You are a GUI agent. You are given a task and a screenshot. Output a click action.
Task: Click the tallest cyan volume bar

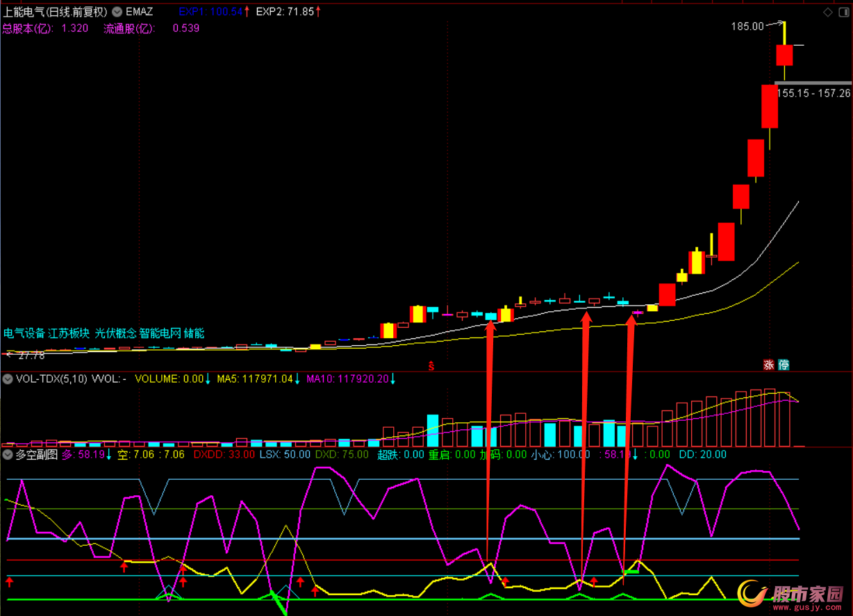click(433, 431)
